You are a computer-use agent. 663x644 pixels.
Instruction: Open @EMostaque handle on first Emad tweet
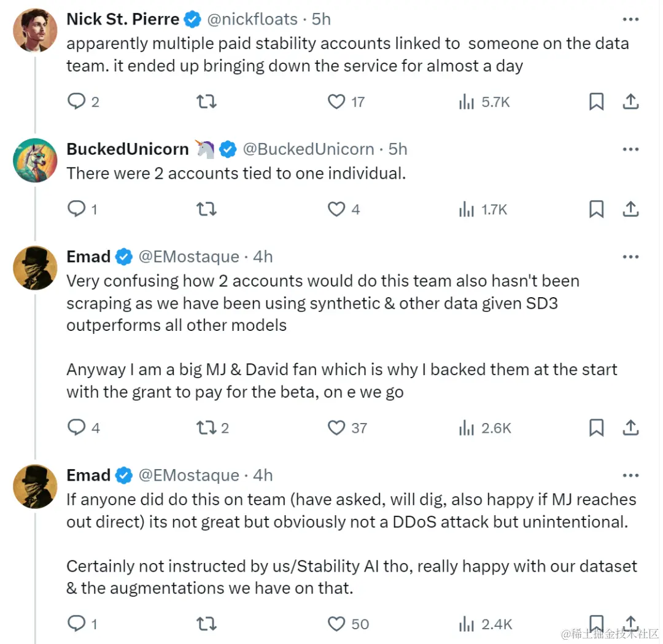(x=189, y=257)
